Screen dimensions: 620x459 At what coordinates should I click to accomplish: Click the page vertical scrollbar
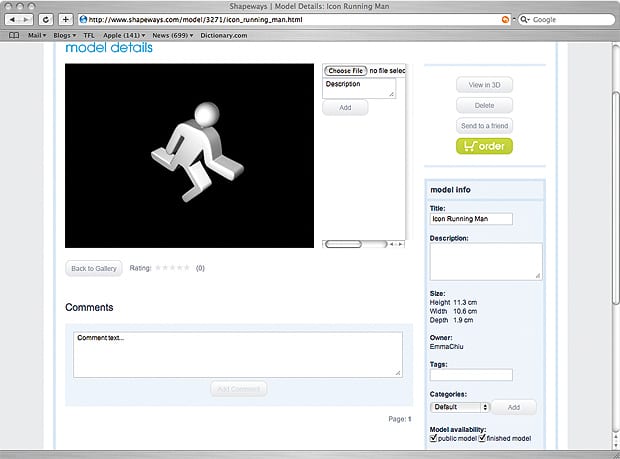615,198
